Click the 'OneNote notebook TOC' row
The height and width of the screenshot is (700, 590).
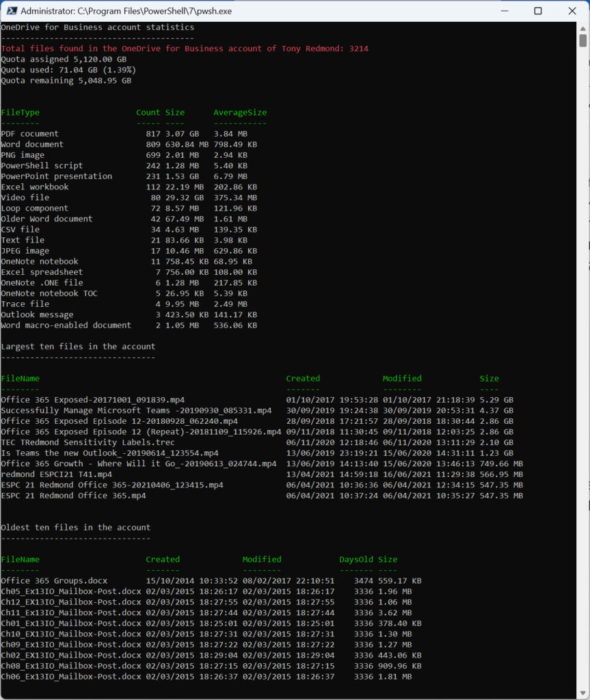tap(124, 293)
